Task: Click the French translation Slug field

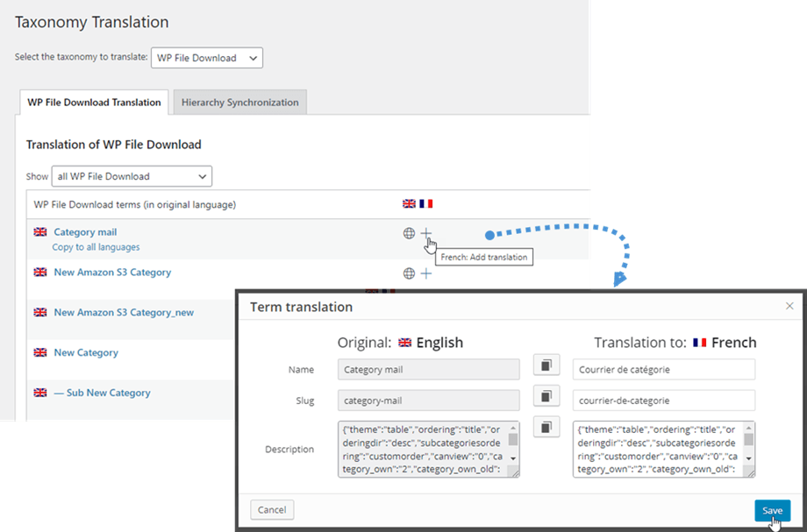Action: tap(663, 401)
